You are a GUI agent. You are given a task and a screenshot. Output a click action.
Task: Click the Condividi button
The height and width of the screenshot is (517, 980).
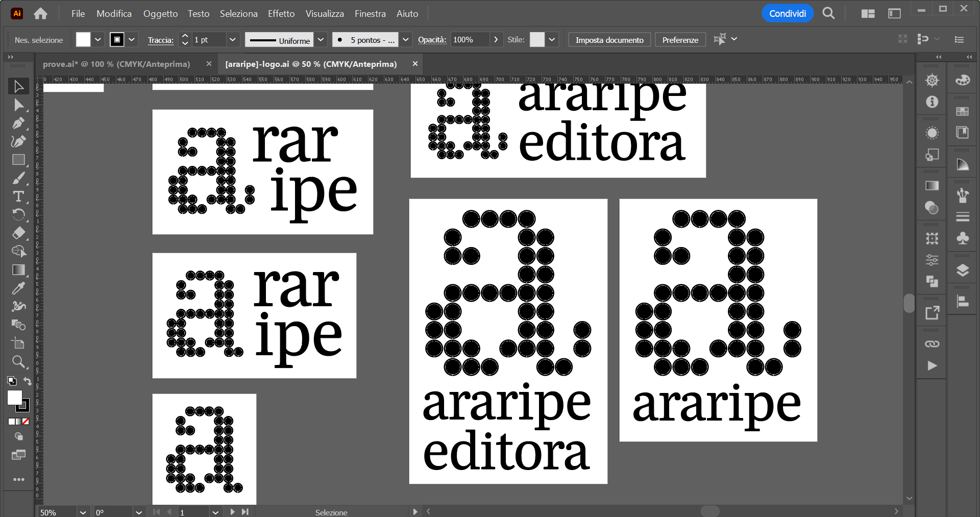788,14
